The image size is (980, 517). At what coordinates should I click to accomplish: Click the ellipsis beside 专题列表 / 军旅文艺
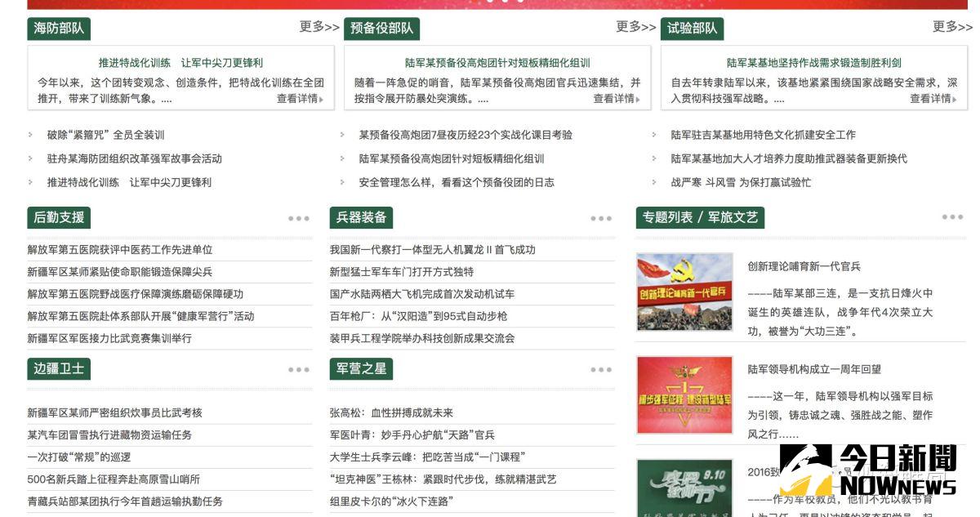(952, 216)
